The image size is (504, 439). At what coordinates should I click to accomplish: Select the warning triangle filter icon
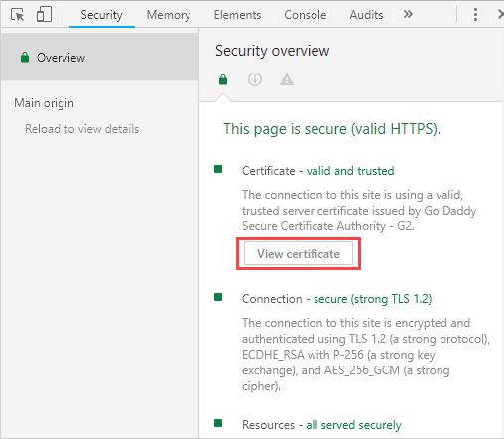click(287, 79)
